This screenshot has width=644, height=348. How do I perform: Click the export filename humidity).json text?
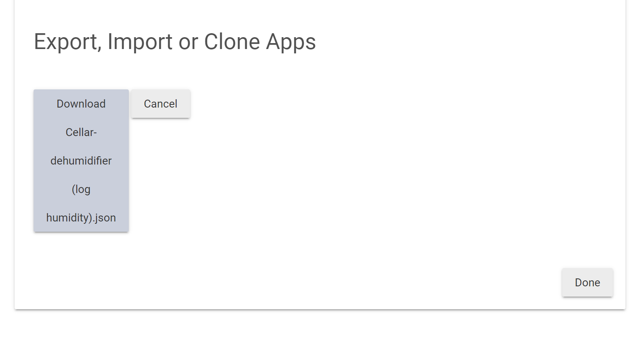(81, 217)
